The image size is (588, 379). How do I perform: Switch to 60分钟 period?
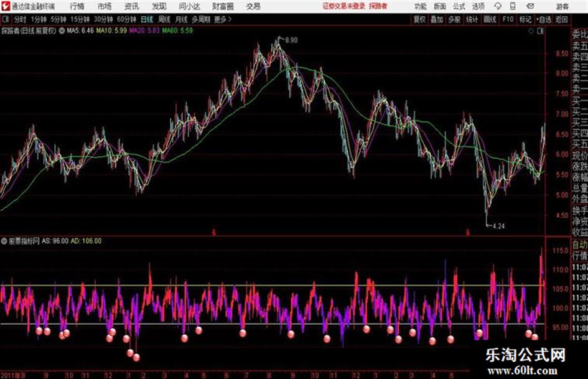coord(127,19)
